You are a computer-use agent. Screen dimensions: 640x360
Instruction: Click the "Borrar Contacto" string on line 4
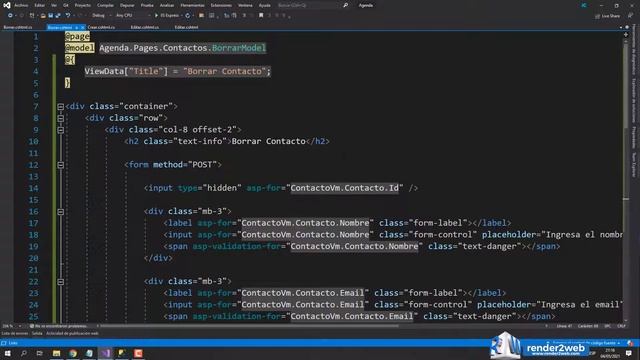pyautogui.click(x=224, y=71)
